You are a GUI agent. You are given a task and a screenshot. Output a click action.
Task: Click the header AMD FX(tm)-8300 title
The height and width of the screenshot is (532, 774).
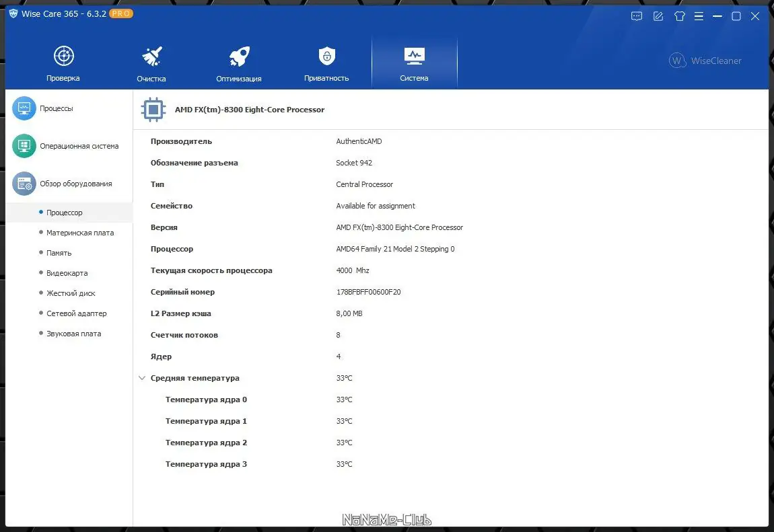[x=249, y=110]
